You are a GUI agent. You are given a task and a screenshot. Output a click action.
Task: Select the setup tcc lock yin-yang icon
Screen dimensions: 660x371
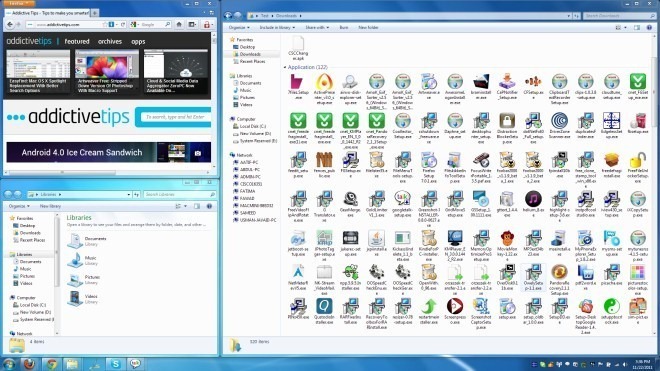click(612, 306)
